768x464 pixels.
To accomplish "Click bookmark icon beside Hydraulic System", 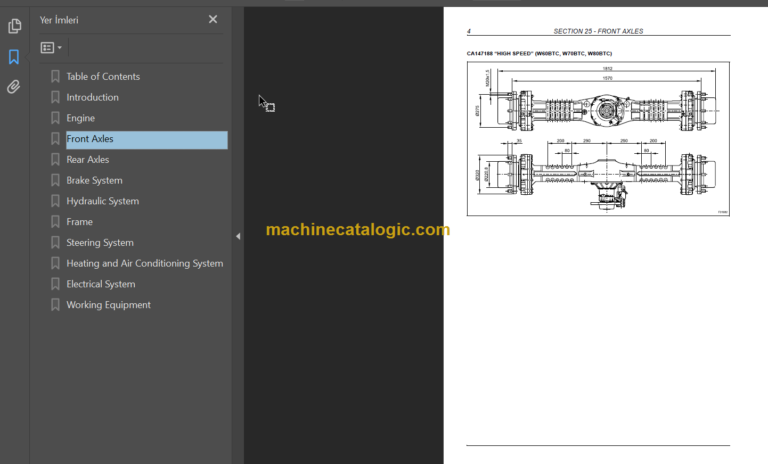I will (55, 201).
